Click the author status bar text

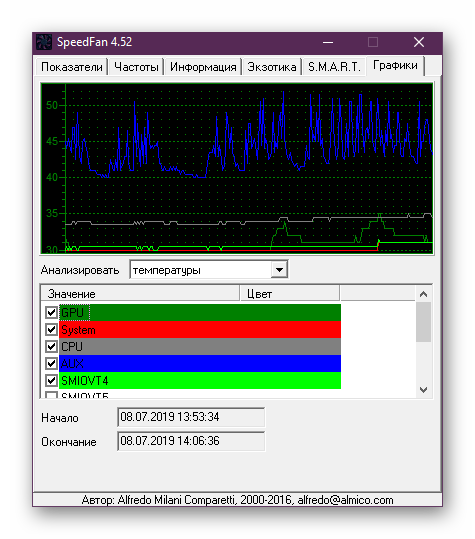click(x=237, y=500)
